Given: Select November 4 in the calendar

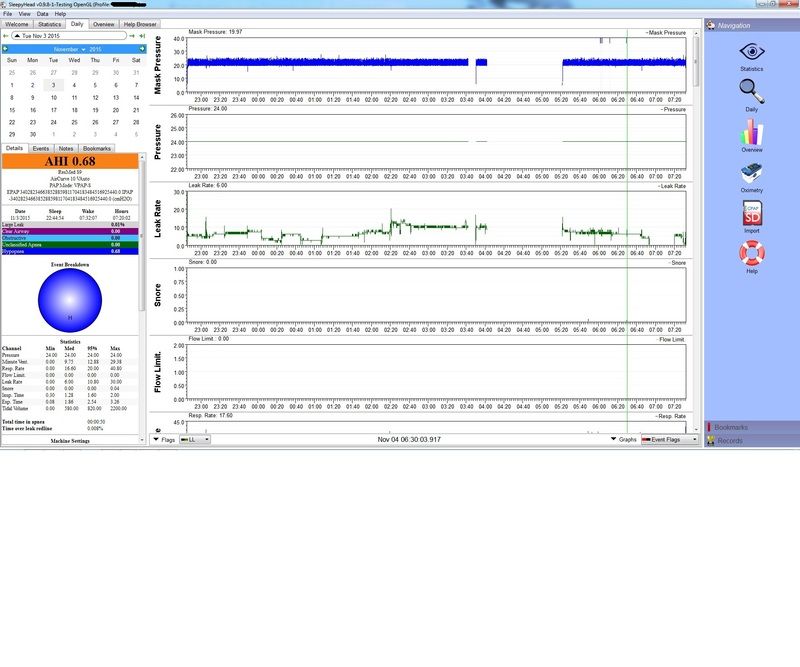Looking at the screenshot, I should pos(74,85).
